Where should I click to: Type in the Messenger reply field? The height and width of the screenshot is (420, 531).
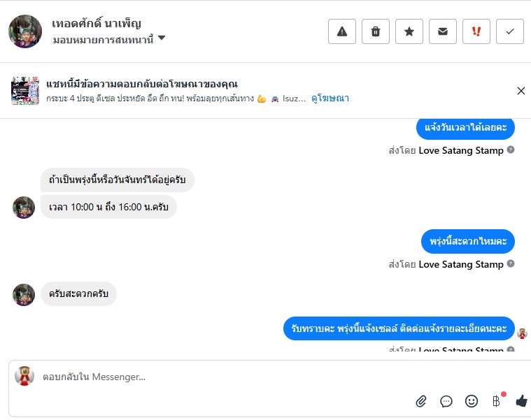point(210,377)
